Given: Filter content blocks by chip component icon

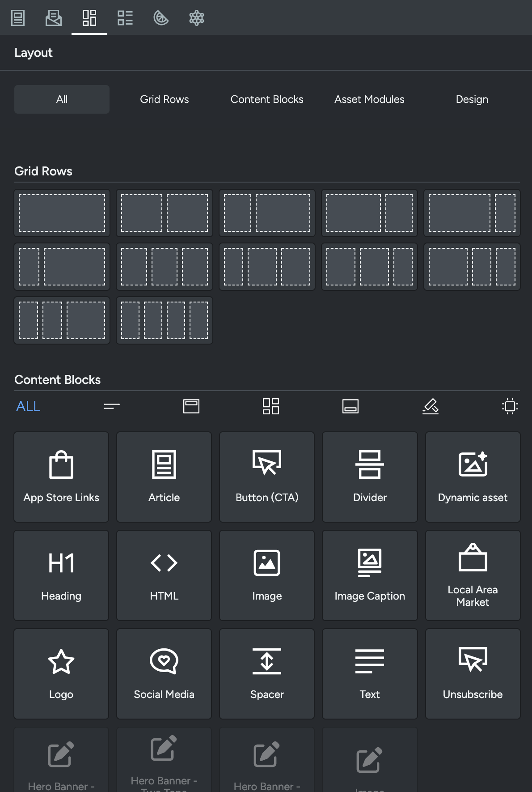Looking at the screenshot, I should 510,406.
